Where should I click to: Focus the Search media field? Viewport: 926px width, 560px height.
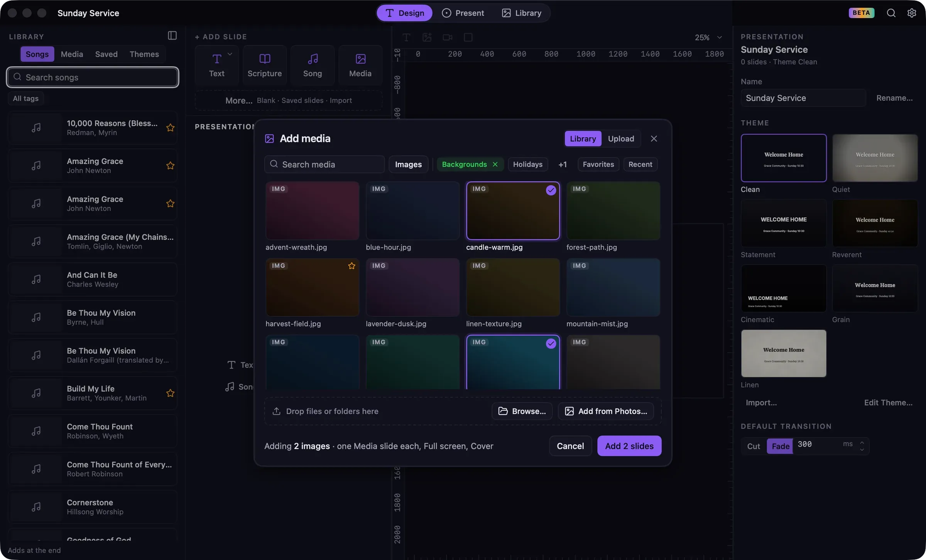[324, 164]
